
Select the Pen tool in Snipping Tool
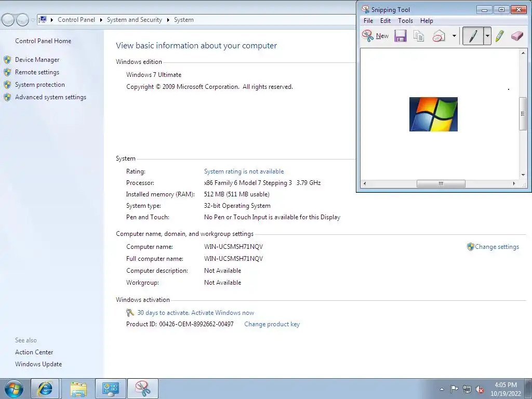pyautogui.click(x=473, y=36)
